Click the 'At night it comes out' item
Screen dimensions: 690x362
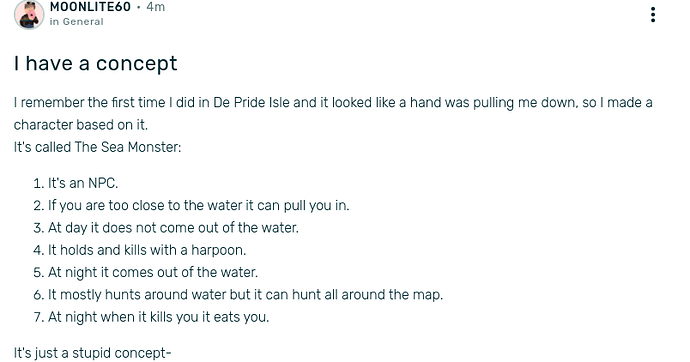153,272
